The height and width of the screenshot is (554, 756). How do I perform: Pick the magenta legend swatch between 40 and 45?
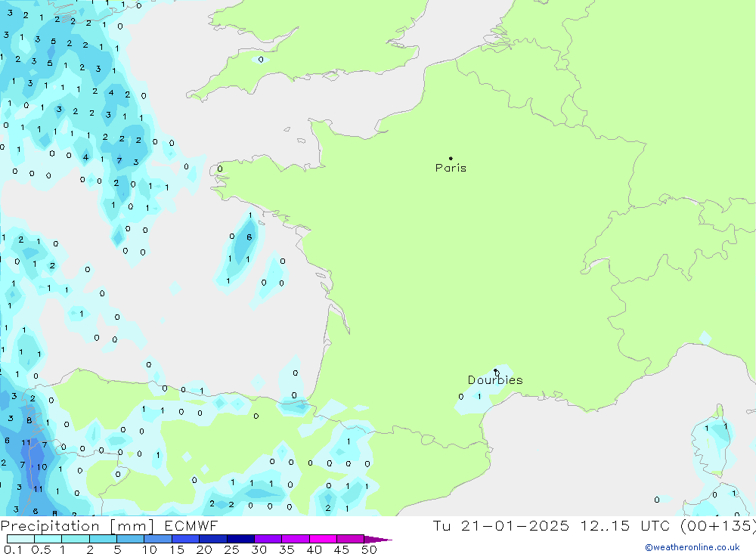tap(323, 540)
